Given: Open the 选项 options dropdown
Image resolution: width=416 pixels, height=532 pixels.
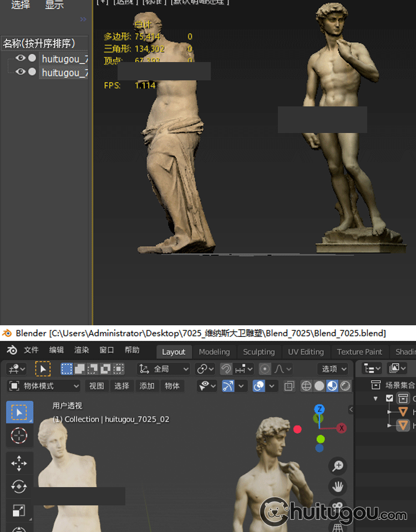Looking at the screenshot, I should point(333,369).
